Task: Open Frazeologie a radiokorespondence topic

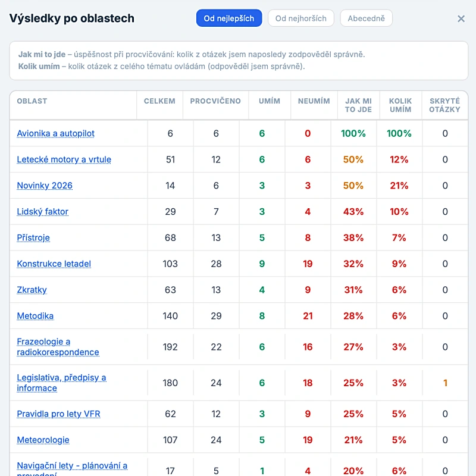Action: [x=58, y=347]
